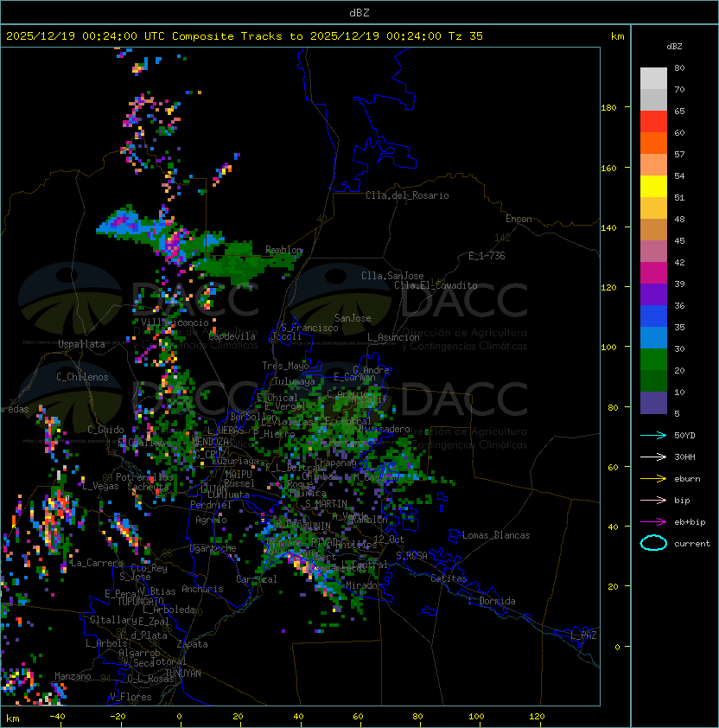Select the royal blue swatch in dBZ scale
Viewport: 719px width, 728px height.
[653, 316]
